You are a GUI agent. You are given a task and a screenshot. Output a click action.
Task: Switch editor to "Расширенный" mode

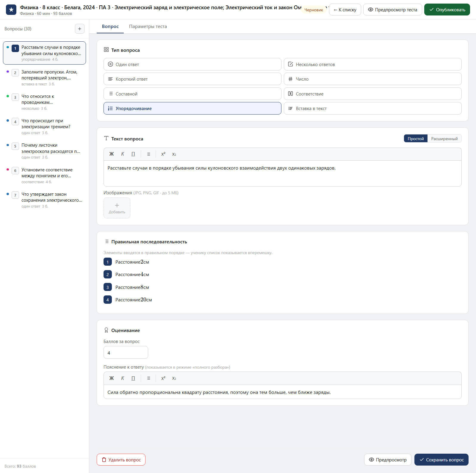444,139
